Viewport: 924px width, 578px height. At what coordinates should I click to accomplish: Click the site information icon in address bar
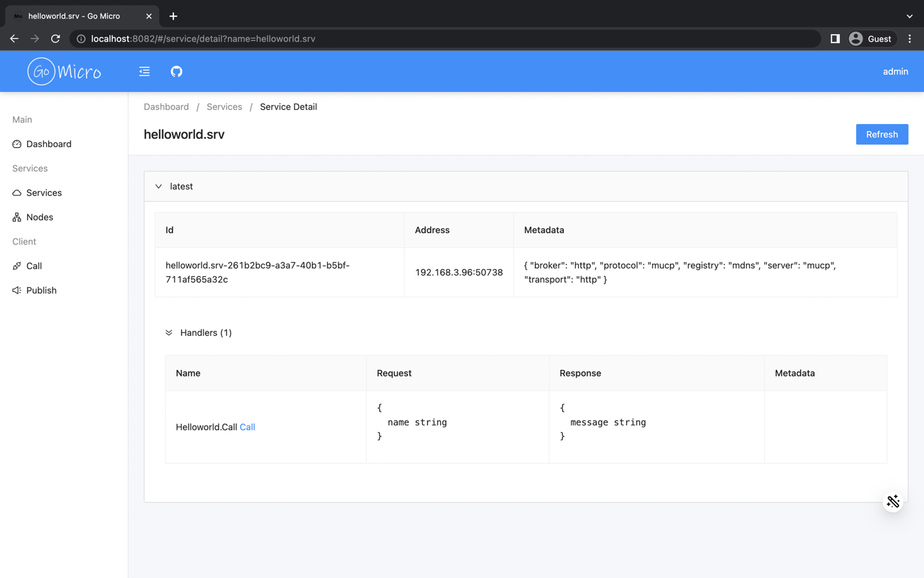[x=81, y=39]
